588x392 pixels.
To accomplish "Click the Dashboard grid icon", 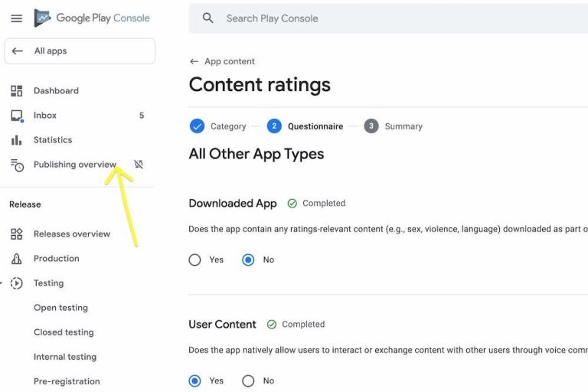I will coord(17,91).
